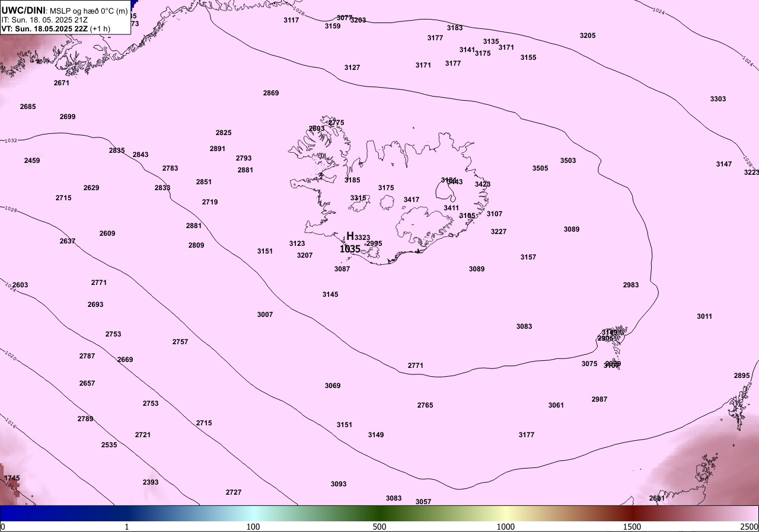Click the 1020 isobar label

10,356
